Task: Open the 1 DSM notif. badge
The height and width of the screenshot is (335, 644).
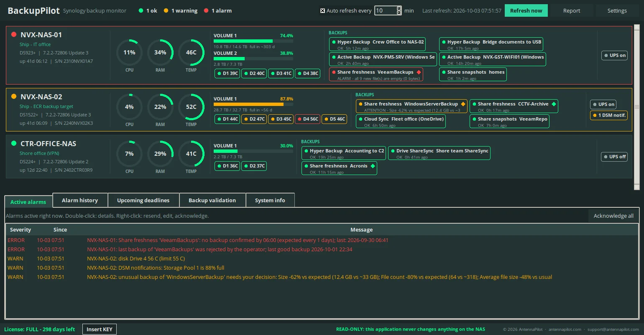Action: pos(609,115)
